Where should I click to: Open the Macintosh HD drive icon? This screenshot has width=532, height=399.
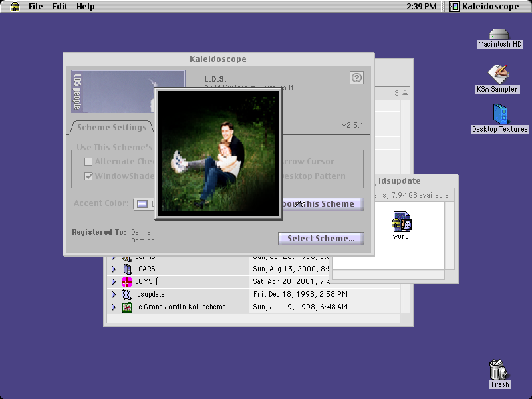click(x=499, y=35)
